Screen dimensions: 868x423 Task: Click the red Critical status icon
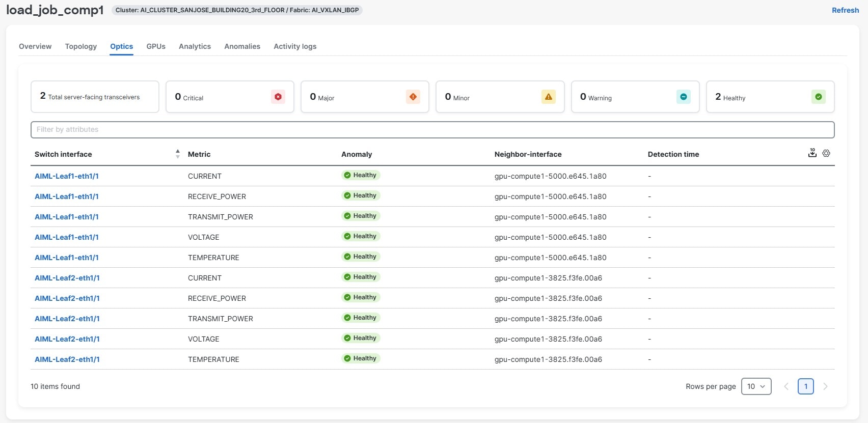point(278,97)
